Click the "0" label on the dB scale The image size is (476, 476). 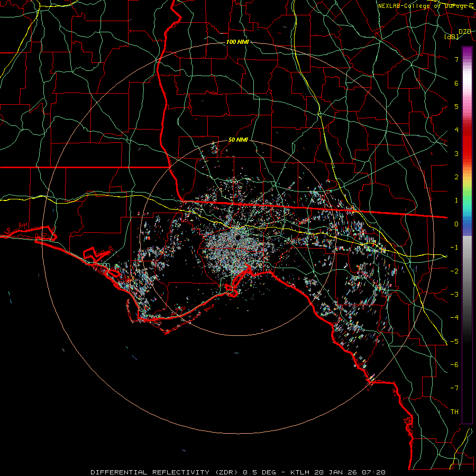click(x=456, y=224)
